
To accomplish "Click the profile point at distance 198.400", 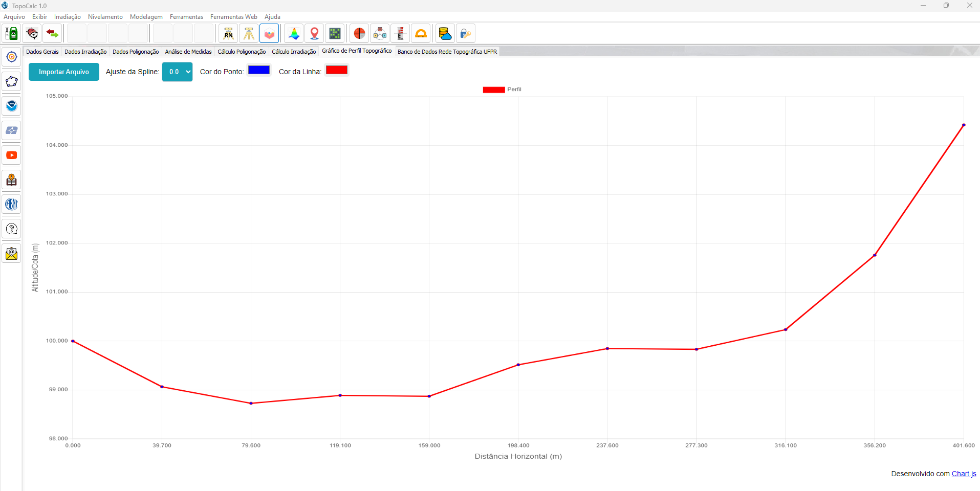I will tap(518, 365).
